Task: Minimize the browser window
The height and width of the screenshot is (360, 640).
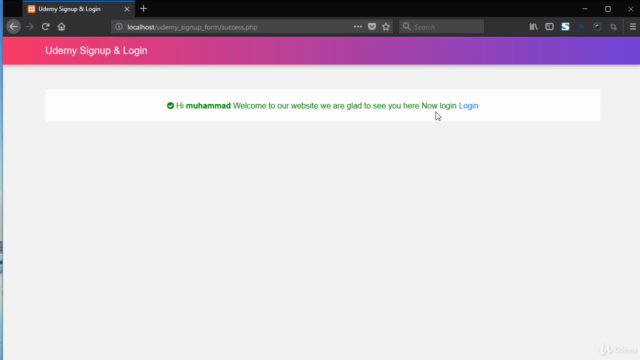Action: point(585,9)
